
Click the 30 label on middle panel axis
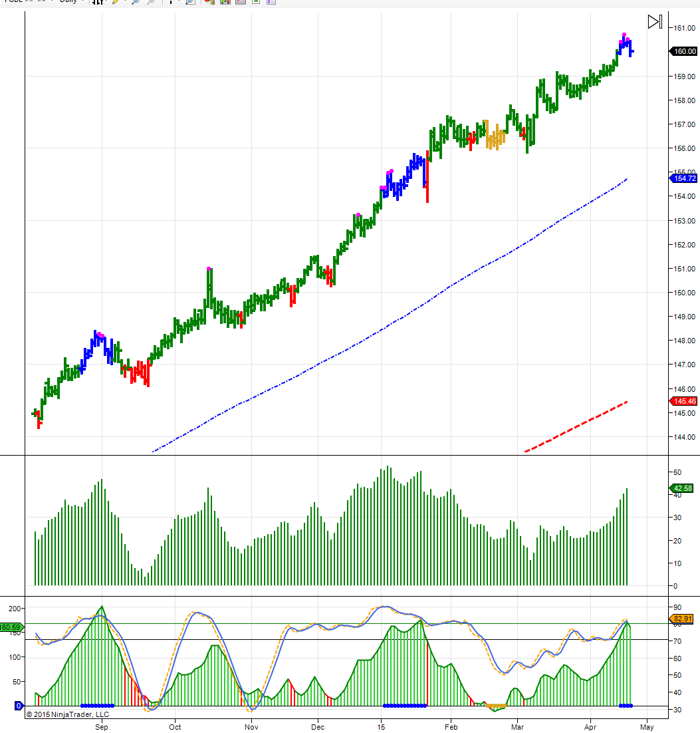[677, 517]
